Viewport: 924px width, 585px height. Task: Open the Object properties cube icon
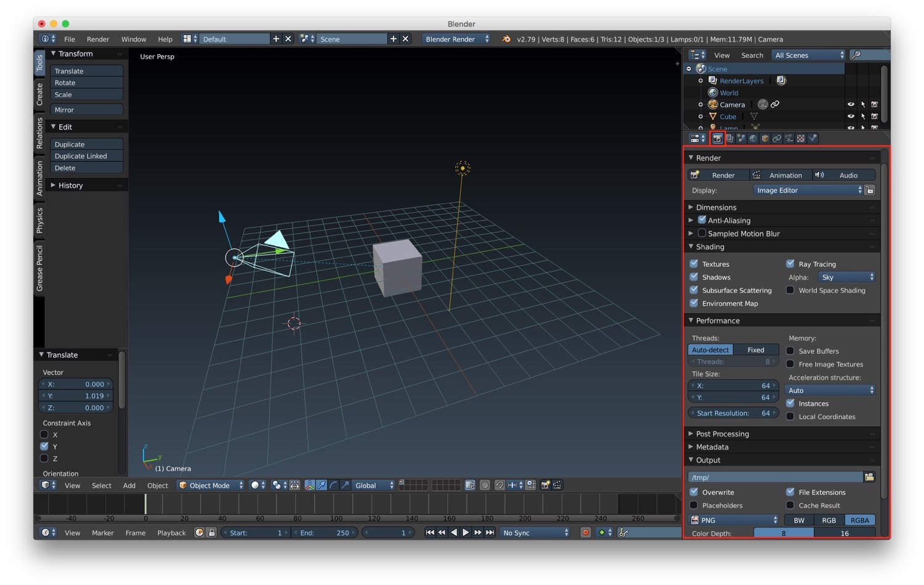click(x=765, y=139)
